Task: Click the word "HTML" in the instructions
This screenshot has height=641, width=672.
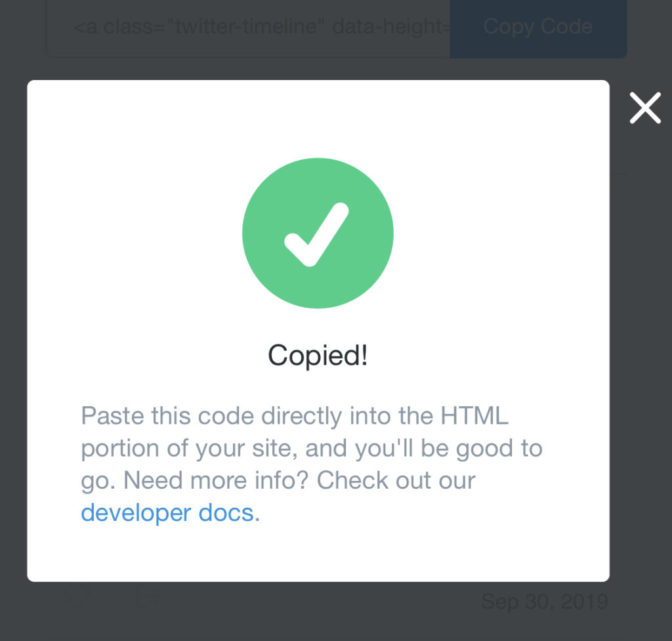Action: coord(474,416)
